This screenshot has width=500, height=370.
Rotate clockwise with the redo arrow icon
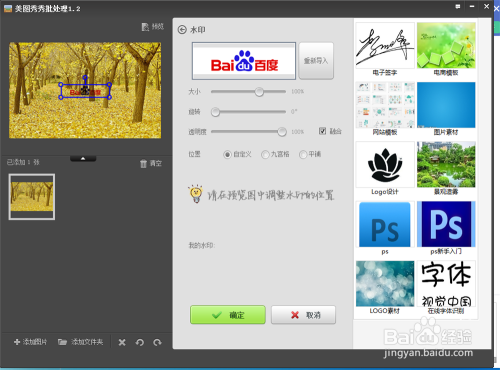157,342
